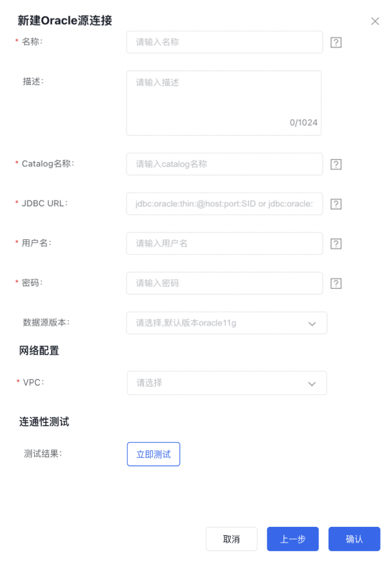The height and width of the screenshot is (567, 392).
Task: Click the help icon beside 名称 field
Action: tap(336, 42)
